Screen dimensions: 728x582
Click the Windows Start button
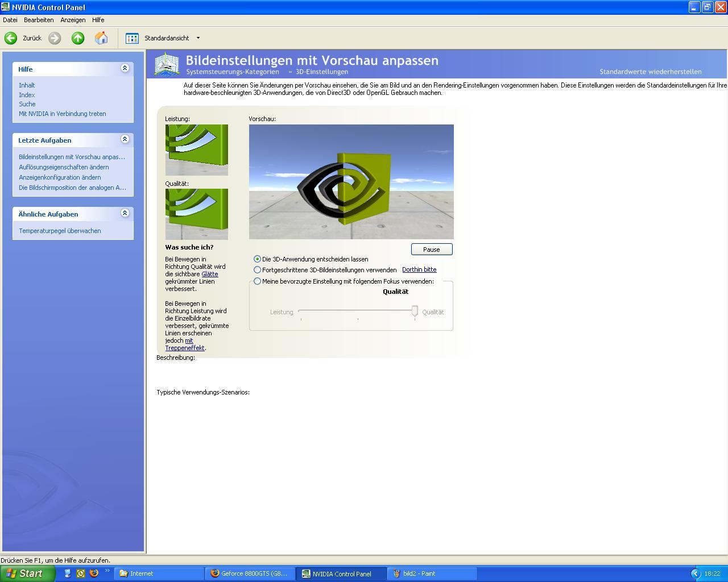point(28,573)
